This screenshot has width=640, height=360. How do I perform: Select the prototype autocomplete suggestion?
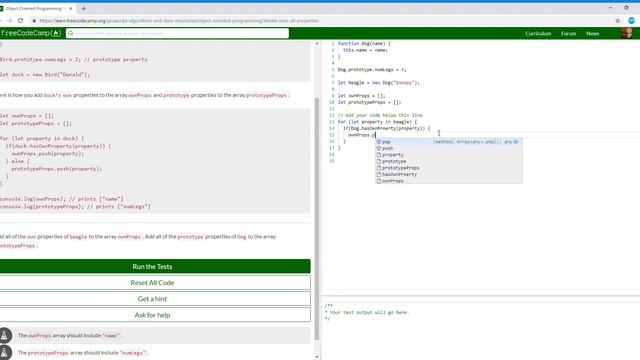coord(449,161)
